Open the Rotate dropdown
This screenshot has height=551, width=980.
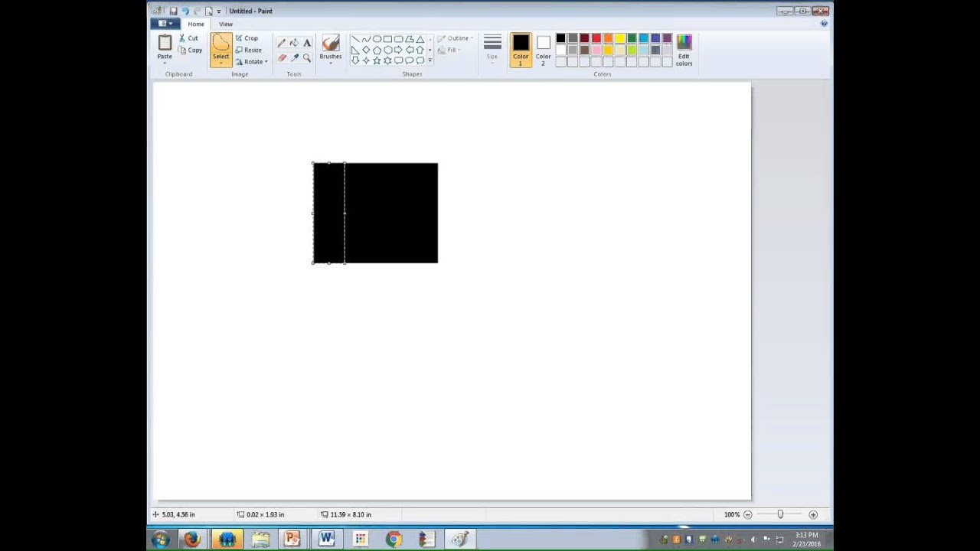click(x=252, y=61)
